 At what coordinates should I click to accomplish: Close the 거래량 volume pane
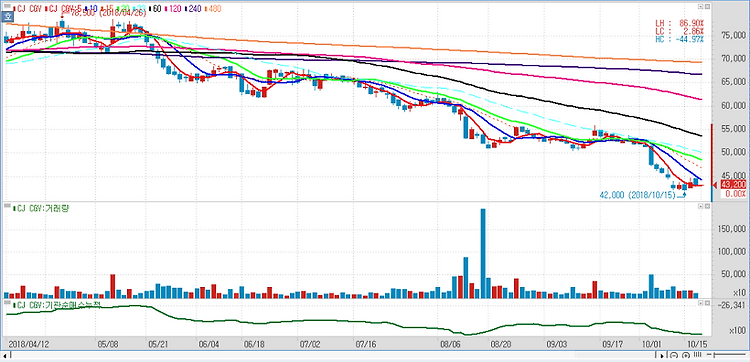point(707,206)
